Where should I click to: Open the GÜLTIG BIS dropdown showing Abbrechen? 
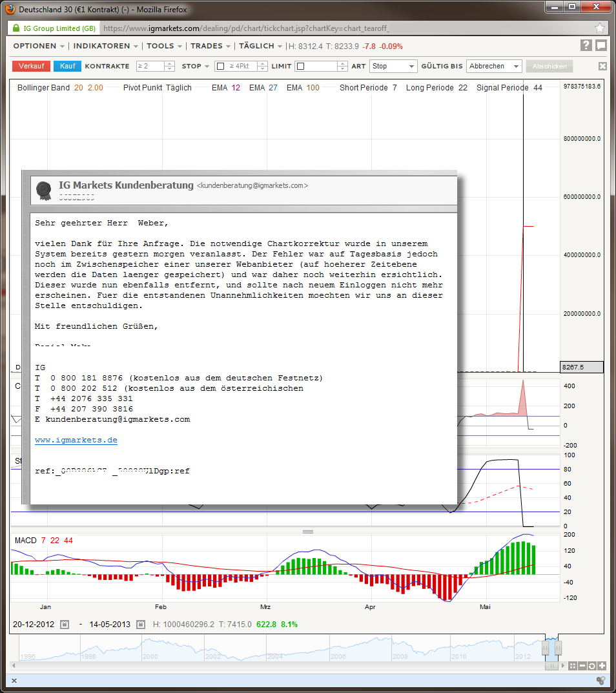494,67
